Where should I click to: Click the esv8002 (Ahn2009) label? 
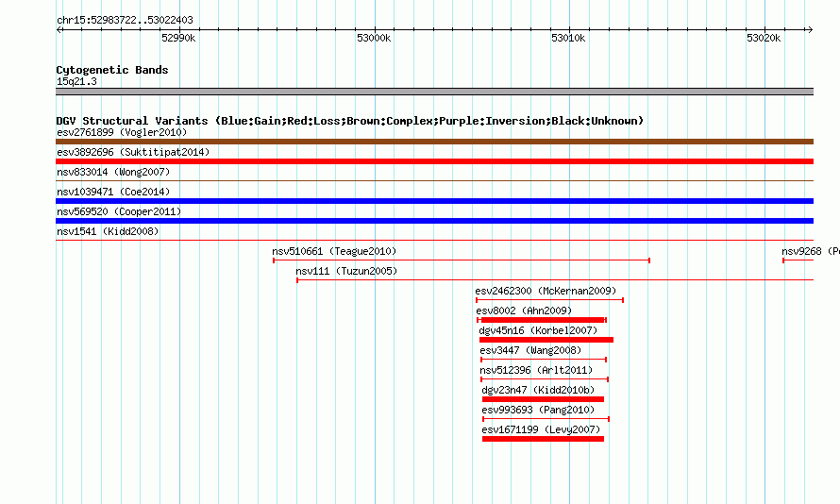point(524,311)
